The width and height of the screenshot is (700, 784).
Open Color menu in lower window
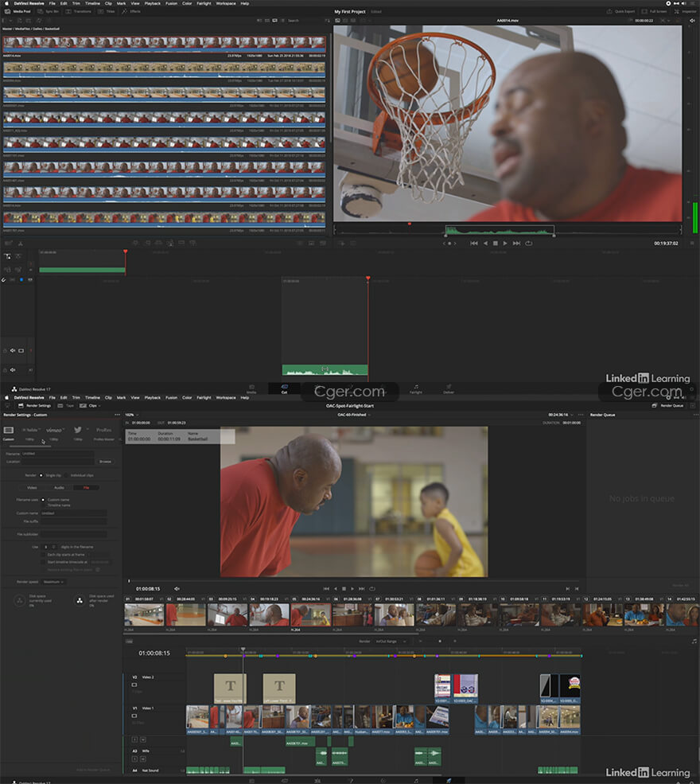[187, 398]
